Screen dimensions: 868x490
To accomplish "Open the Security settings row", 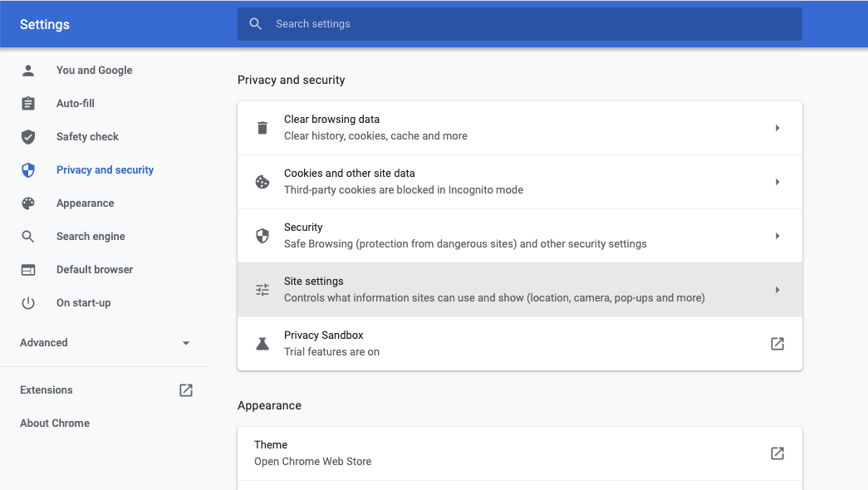I will point(520,236).
